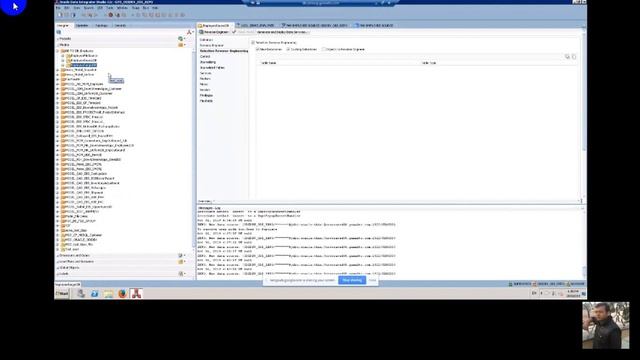Click the presenter webcam thumbnail

(x=606, y=325)
